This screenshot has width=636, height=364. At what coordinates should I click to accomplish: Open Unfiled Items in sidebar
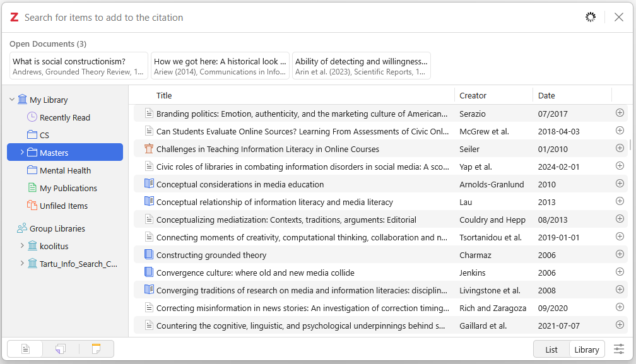(65, 206)
